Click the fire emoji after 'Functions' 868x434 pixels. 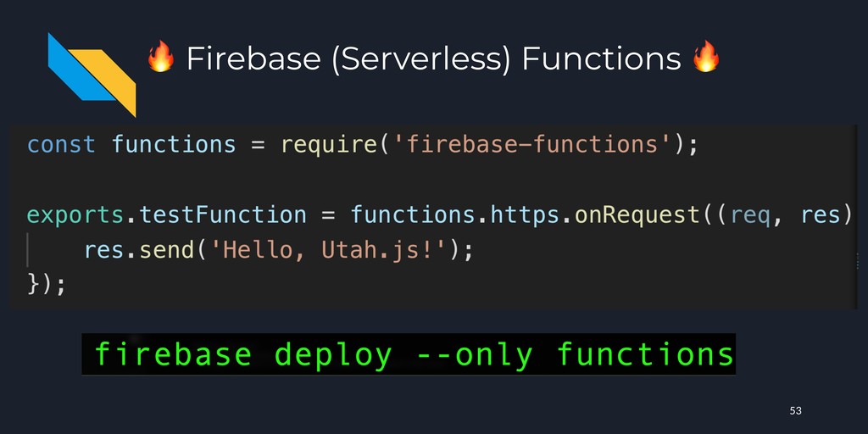pos(706,57)
